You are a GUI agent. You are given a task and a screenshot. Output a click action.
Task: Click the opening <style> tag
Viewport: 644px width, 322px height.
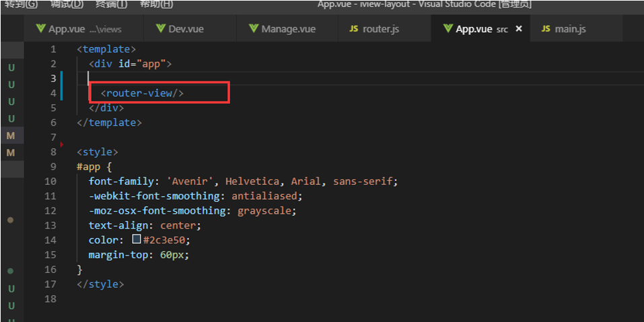[x=98, y=152]
